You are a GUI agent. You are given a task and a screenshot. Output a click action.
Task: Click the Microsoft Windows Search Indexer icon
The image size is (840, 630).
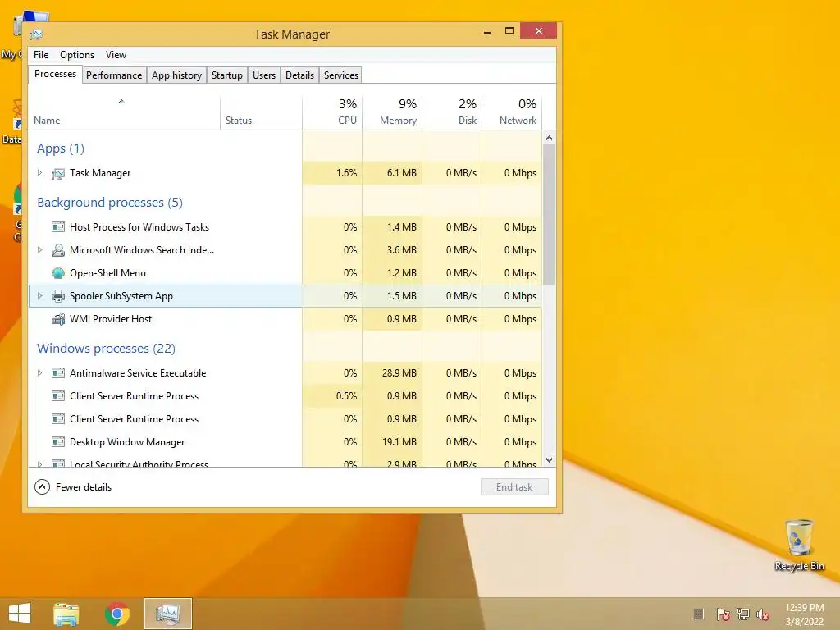point(58,250)
